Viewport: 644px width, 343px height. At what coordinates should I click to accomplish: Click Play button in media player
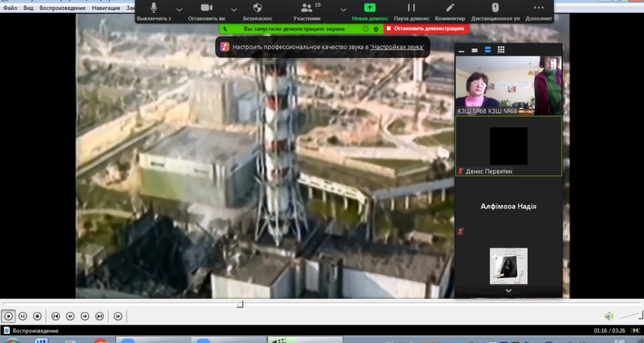click(8, 316)
